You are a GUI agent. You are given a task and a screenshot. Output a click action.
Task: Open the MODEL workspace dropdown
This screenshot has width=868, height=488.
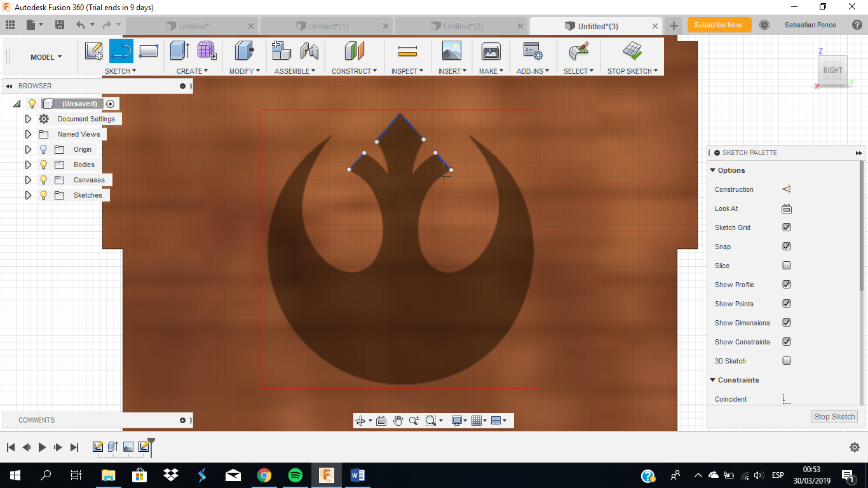coord(46,57)
